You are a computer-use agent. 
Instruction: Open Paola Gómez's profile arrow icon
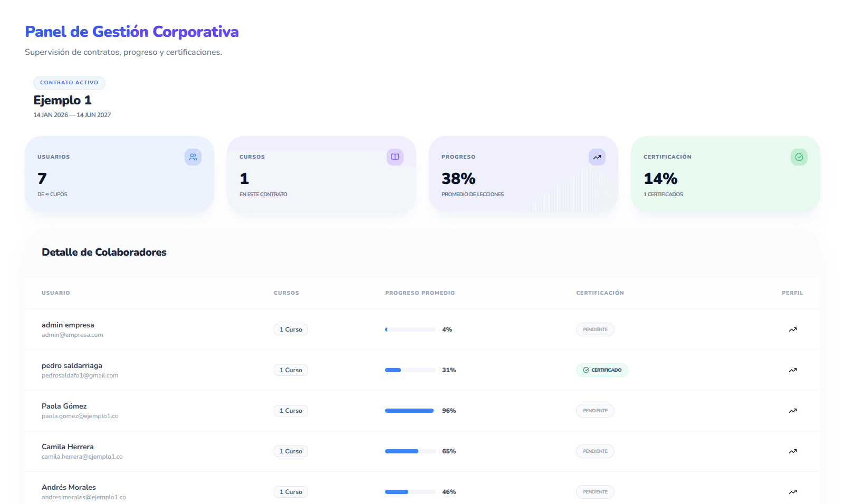pyautogui.click(x=792, y=411)
